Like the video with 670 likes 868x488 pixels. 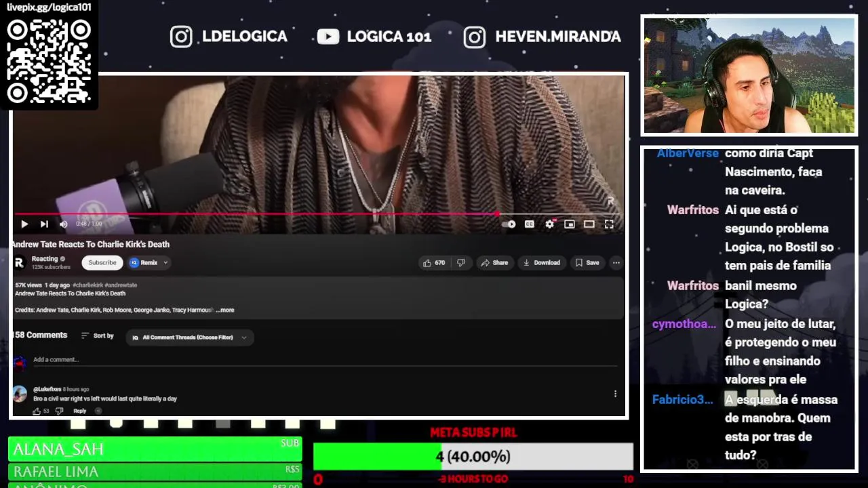point(434,263)
